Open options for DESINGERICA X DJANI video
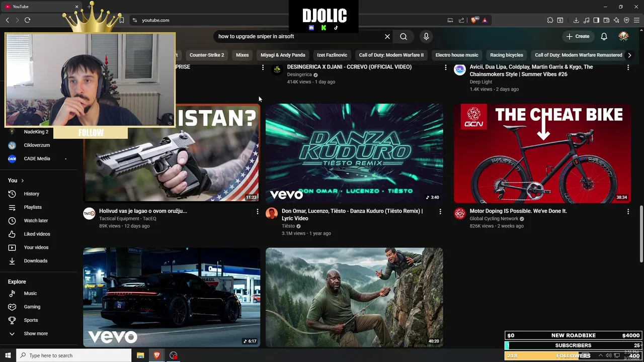This screenshot has height=362, width=644. pyautogui.click(x=445, y=67)
